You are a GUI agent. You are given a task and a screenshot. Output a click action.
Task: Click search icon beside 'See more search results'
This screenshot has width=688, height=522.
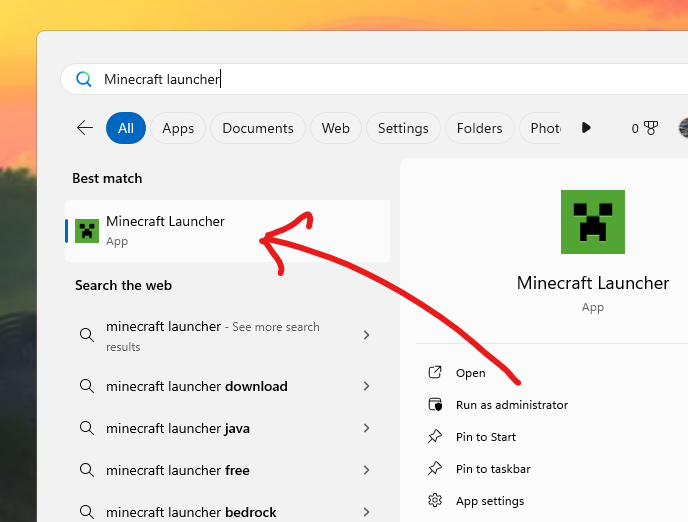tap(86, 335)
